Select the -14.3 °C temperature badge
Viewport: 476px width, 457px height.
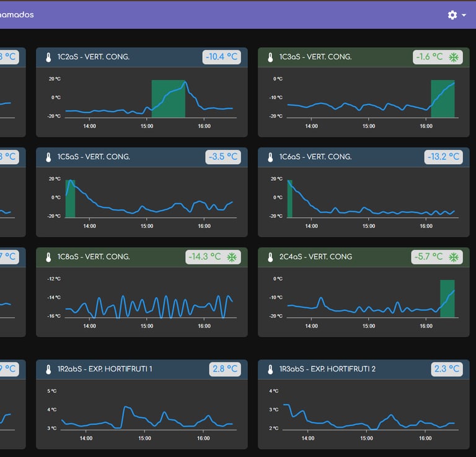coord(213,257)
